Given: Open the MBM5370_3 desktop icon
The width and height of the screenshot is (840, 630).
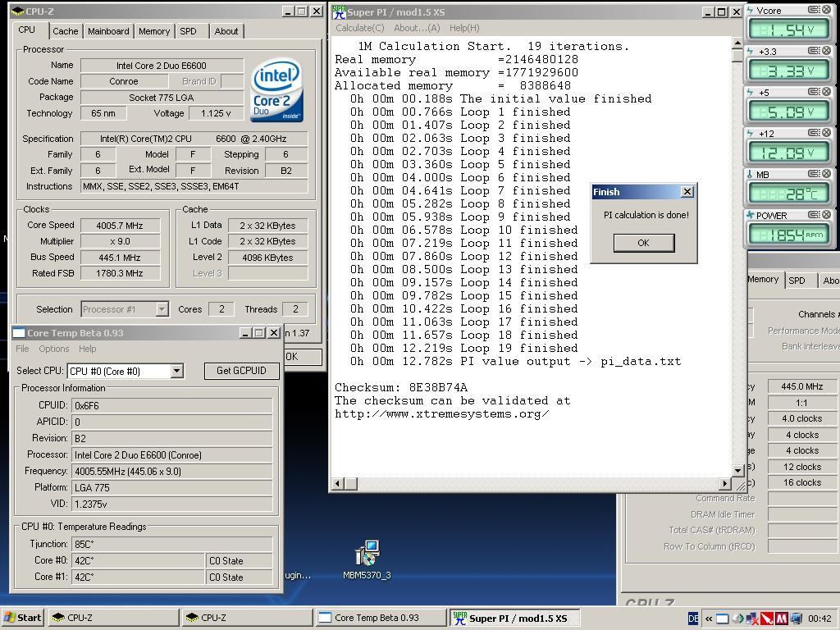Looking at the screenshot, I should [x=367, y=559].
